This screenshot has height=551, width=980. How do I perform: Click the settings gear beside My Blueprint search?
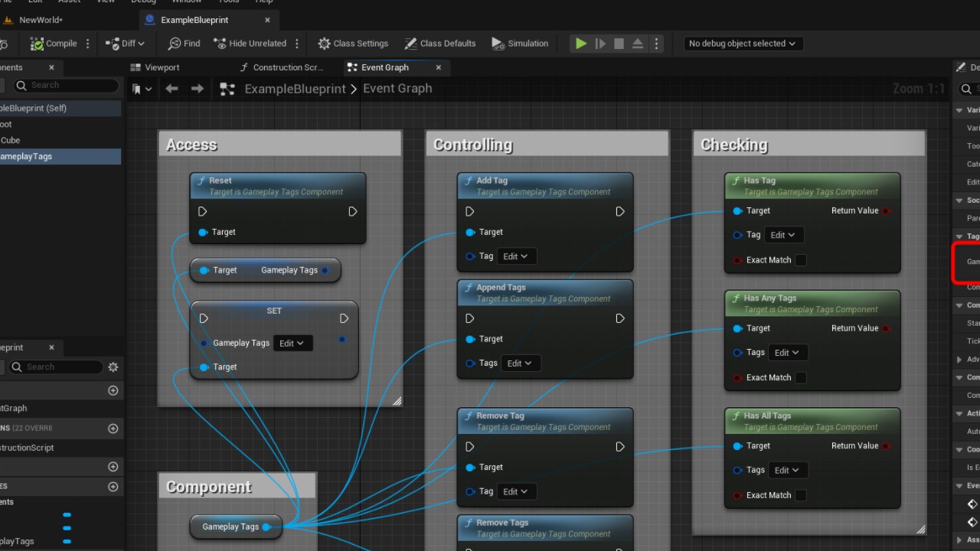[113, 367]
